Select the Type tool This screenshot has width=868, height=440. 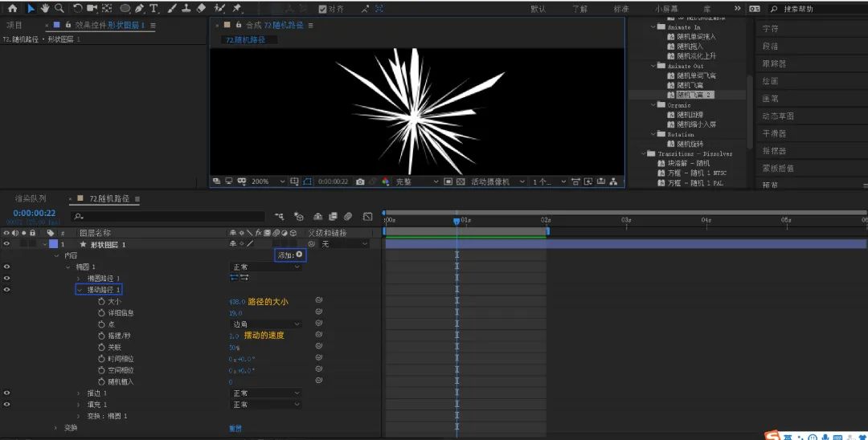[x=154, y=8]
